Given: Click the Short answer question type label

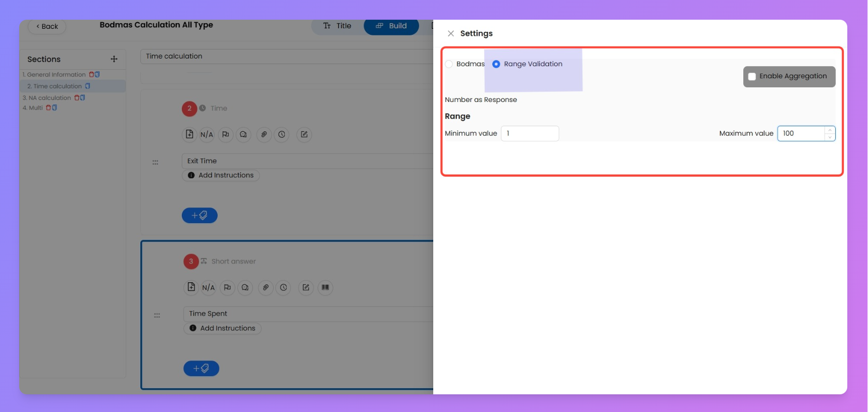Looking at the screenshot, I should [234, 262].
